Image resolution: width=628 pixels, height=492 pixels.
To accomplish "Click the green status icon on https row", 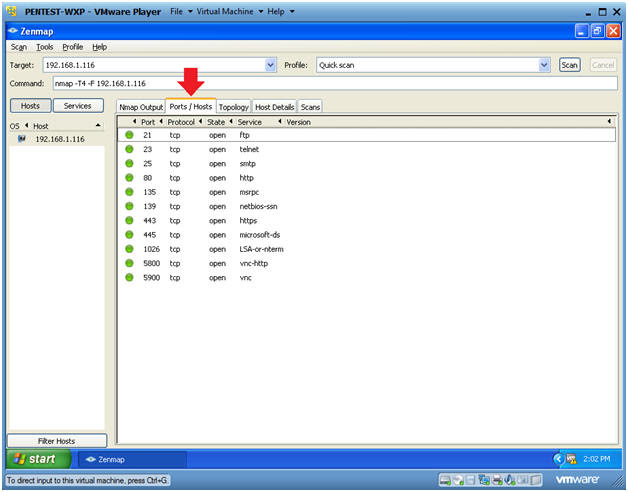I will coord(129,220).
